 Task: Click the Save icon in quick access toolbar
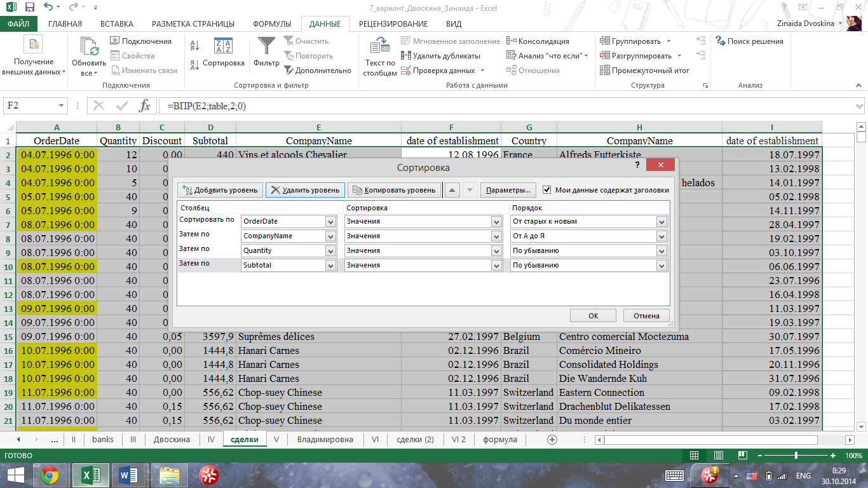(30, 8)
